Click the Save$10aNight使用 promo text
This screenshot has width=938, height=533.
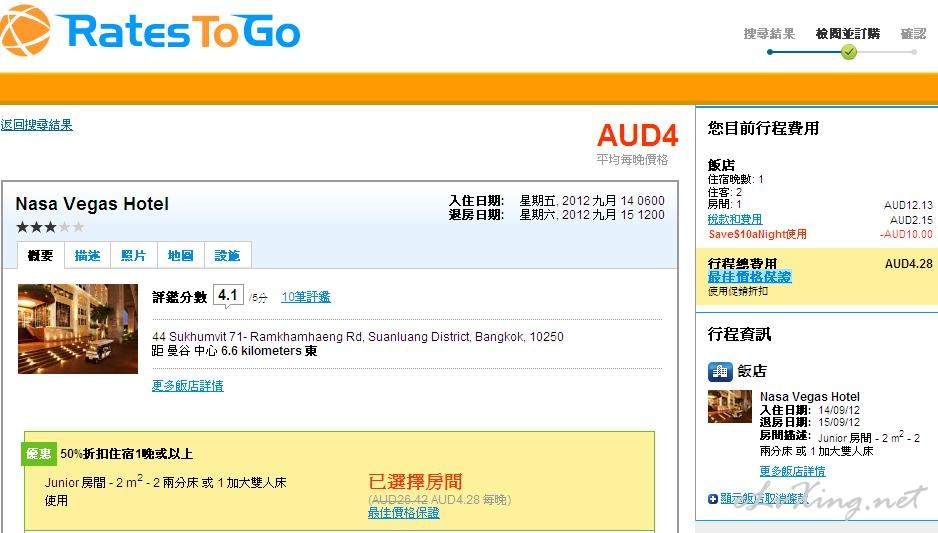[x=757, y=234]
